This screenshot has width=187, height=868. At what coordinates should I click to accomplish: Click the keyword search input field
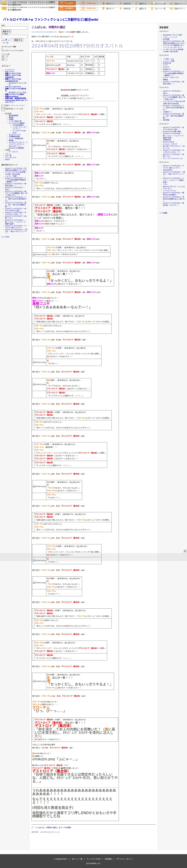(x=14, y=28)
